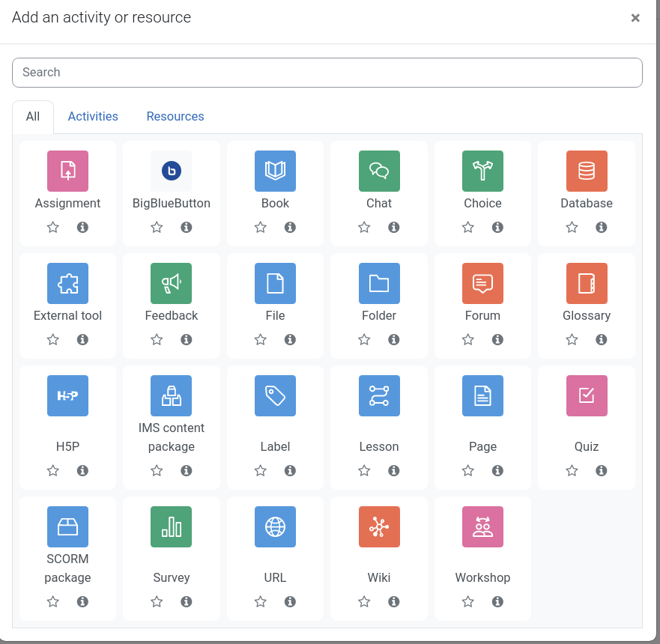Mark Lesson as a favourite
This screenshot has height=644, width=660.
(364, 470)
